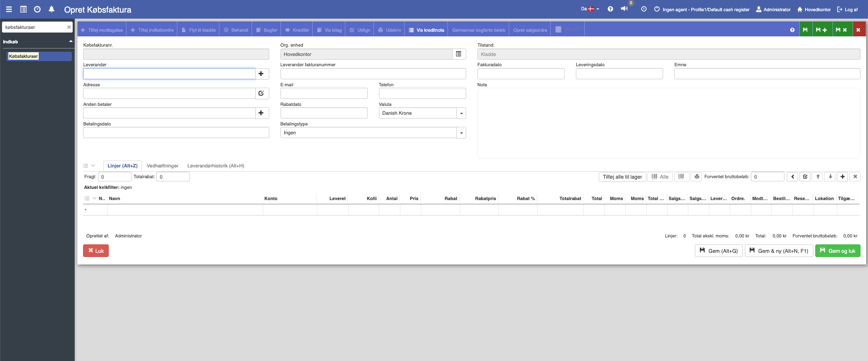868x361 pixels.
Task: Click Bogfør toolbar item
Action: [x=267, y=30]
